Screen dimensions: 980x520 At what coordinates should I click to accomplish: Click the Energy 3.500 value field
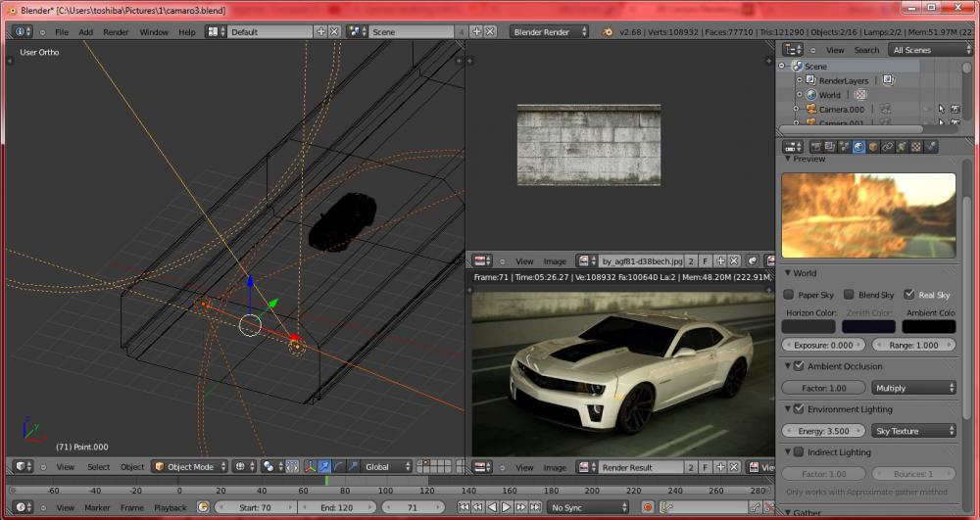coord(824,431)
